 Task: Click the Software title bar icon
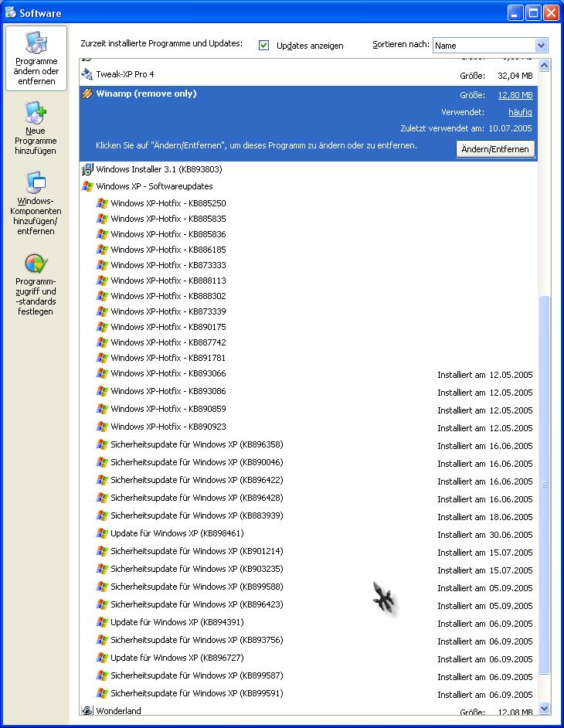10,12
